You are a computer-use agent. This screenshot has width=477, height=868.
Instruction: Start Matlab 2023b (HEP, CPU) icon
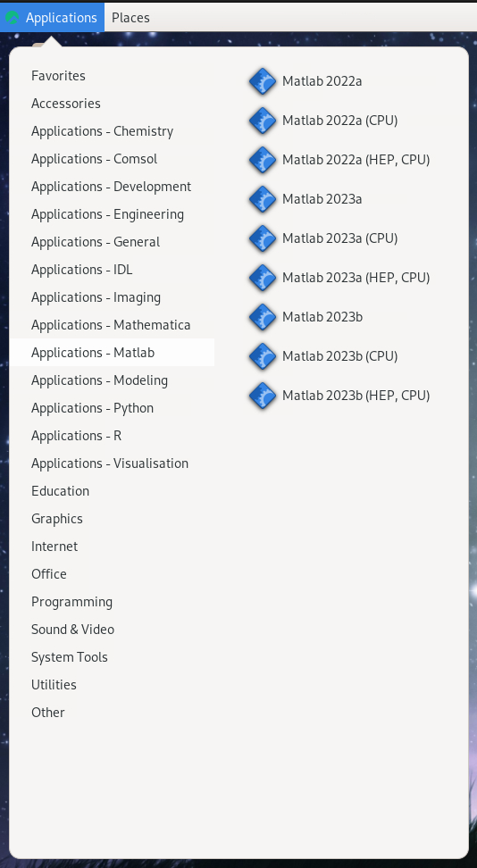tap(263, 396)
